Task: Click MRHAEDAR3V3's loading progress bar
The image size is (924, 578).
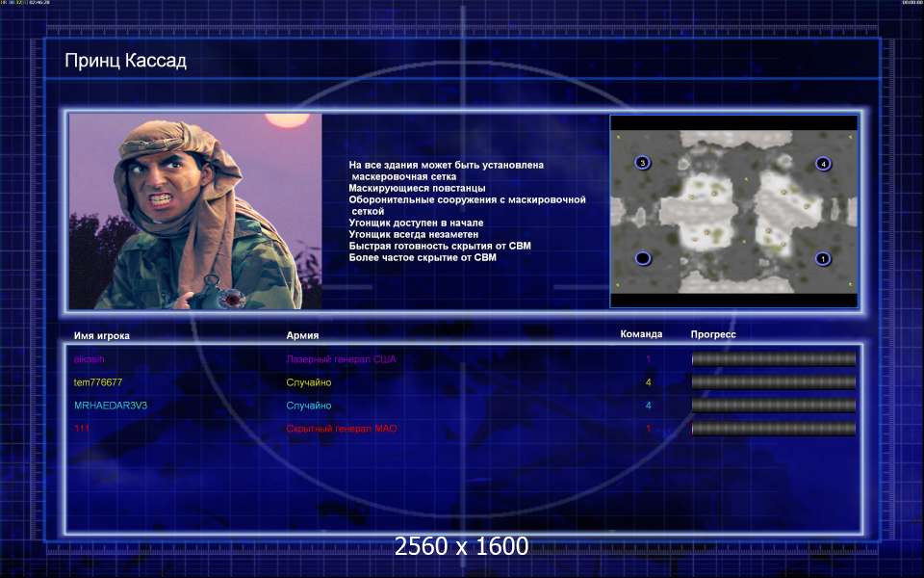Action: pos(773,406)
